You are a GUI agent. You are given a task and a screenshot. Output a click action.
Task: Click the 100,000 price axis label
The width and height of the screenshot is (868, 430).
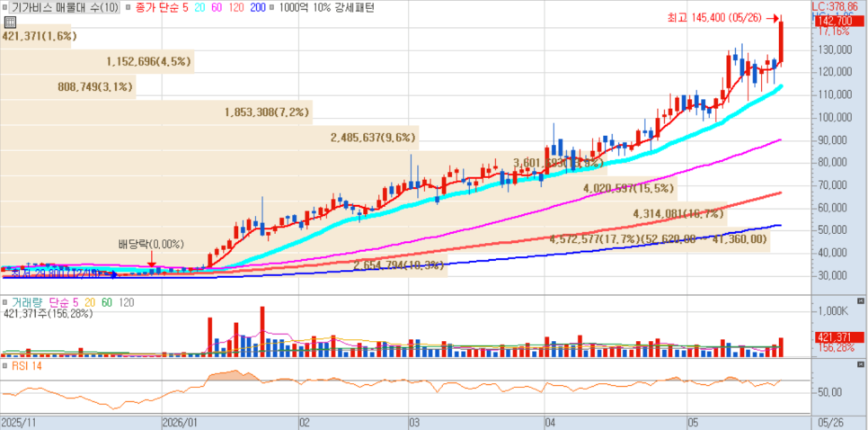coord(836,118)
